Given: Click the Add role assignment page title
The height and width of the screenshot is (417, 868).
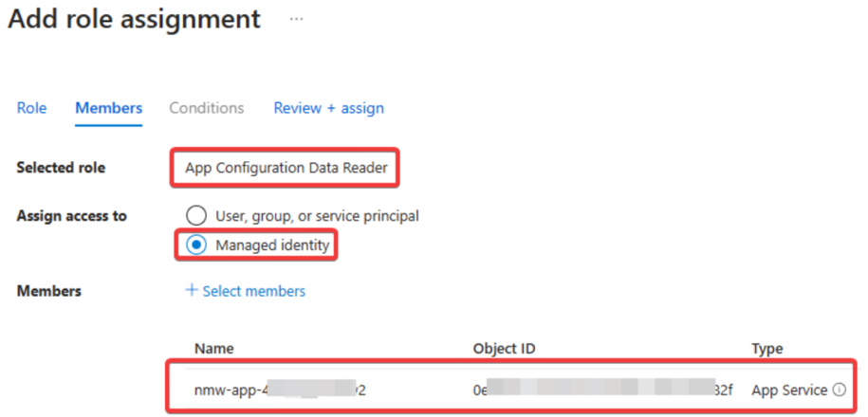Looking at the screenshot, I should coord(134,19).
